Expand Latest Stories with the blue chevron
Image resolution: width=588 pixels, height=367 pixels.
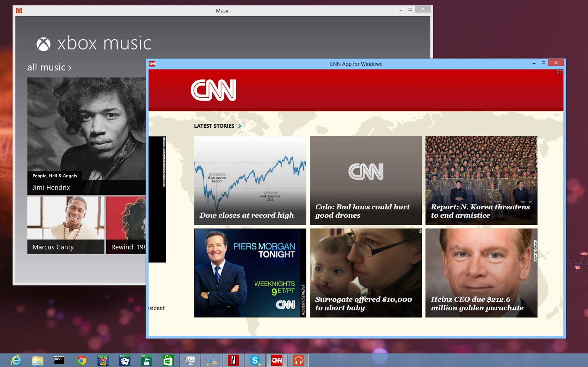tap(240, 126)
